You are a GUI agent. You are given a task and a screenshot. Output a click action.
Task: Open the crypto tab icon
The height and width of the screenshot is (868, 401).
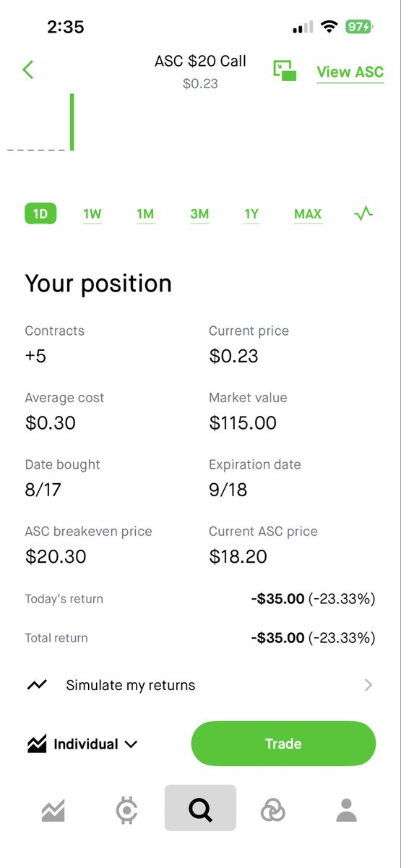point(126,811)
